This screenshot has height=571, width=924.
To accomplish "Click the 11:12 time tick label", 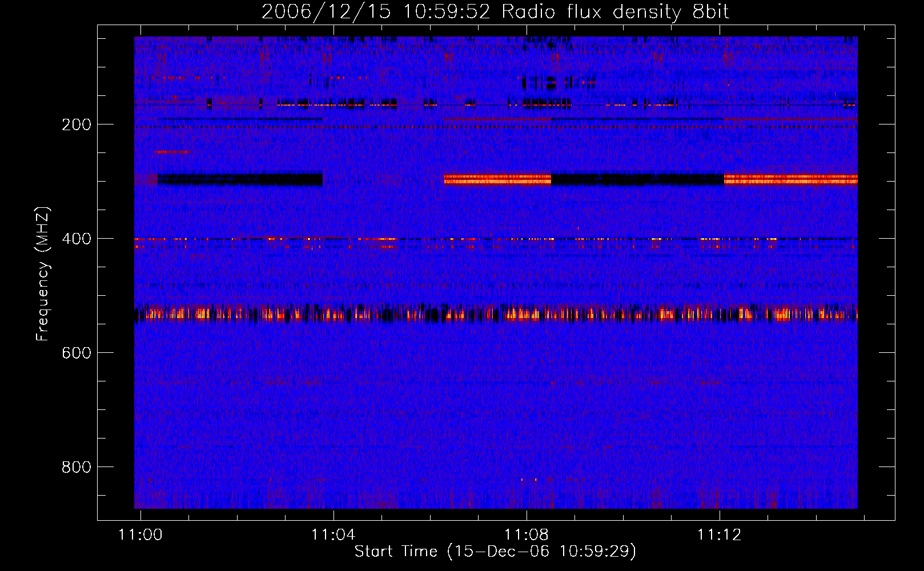I will tap(720, 534).
